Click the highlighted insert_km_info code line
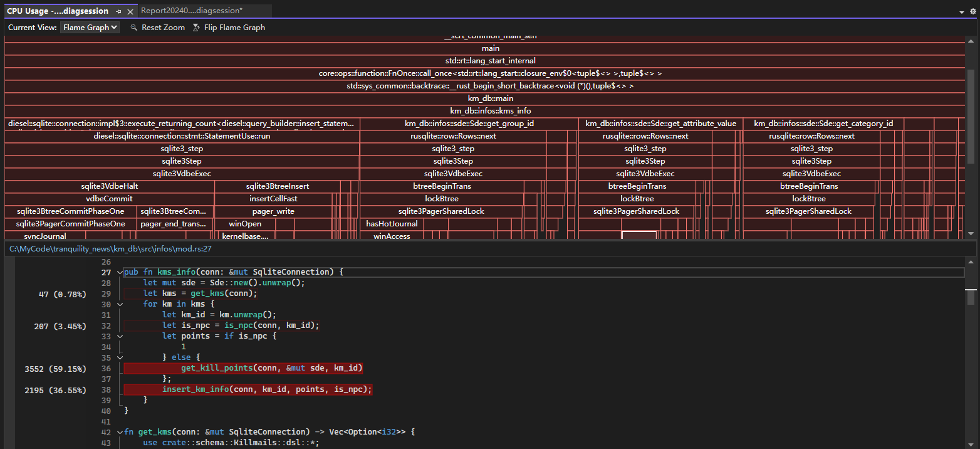980x449 pixels. [266, 389]
